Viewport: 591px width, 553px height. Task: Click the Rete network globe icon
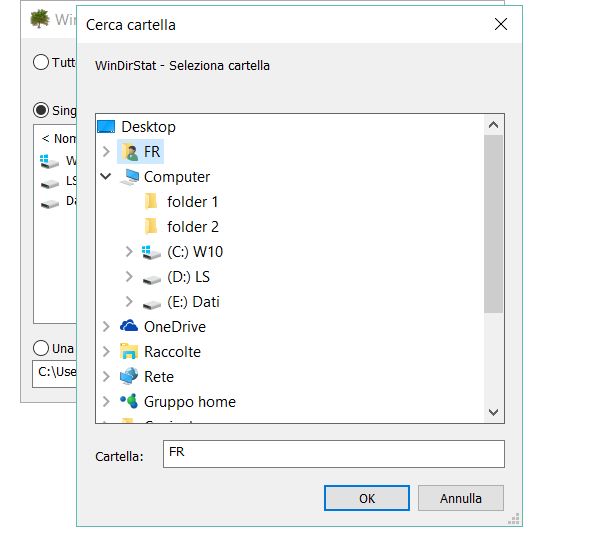tap(129, 376)
